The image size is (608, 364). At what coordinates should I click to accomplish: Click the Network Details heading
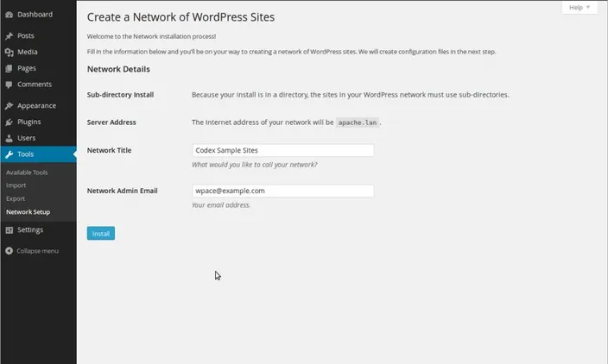click(x=118, y=69)
